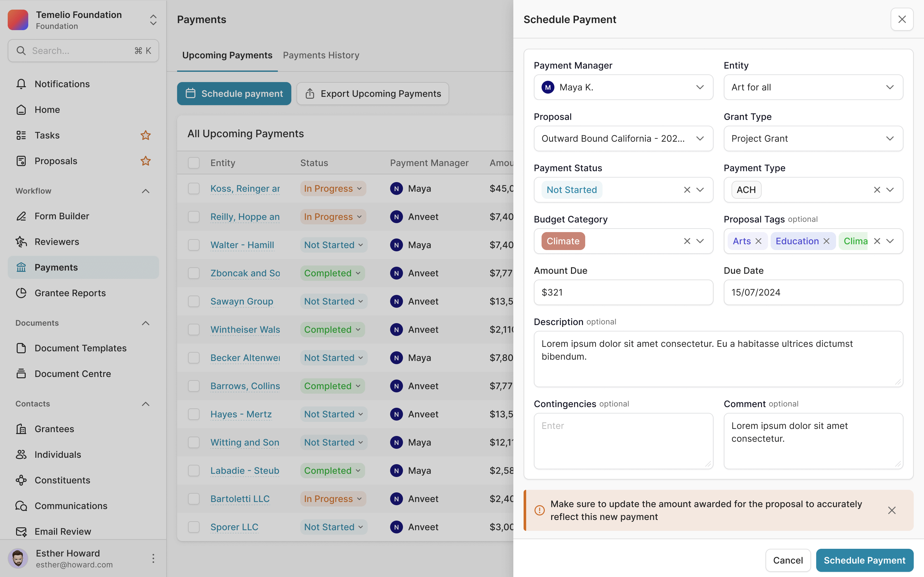Image resolution: width=924 pixels, height=577 pixels.
Task: Click the Communications chat icon in the sidebar
Action: (x=21, y=506)
